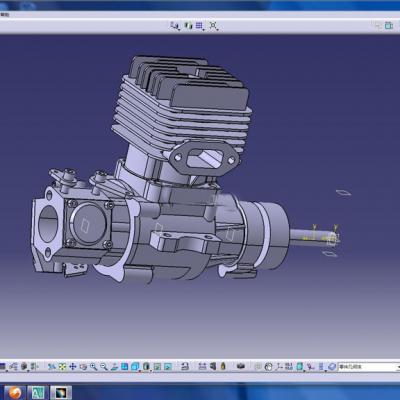
Task: Click the blue disc icon before the combo box
Action: click(332, 367)
